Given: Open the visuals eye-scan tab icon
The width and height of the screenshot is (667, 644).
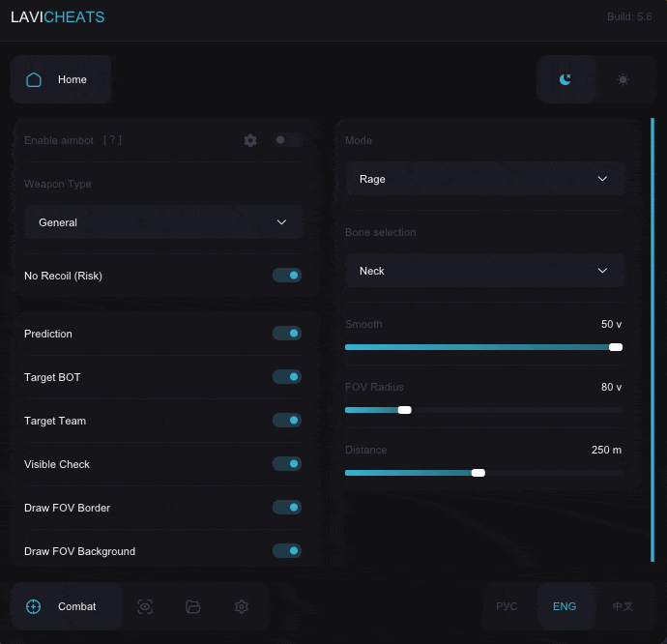Looking at the screenshot, I should coord(145,606).
